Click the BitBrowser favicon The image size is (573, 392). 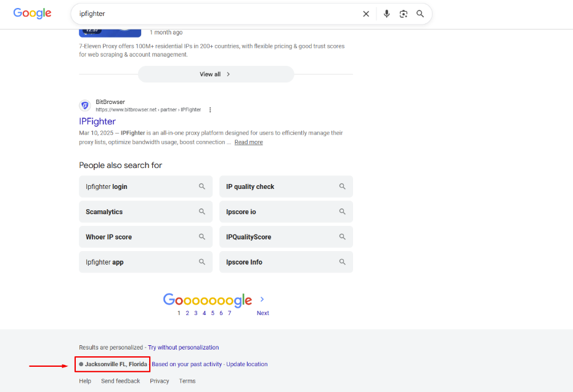[x=85, y=105]
